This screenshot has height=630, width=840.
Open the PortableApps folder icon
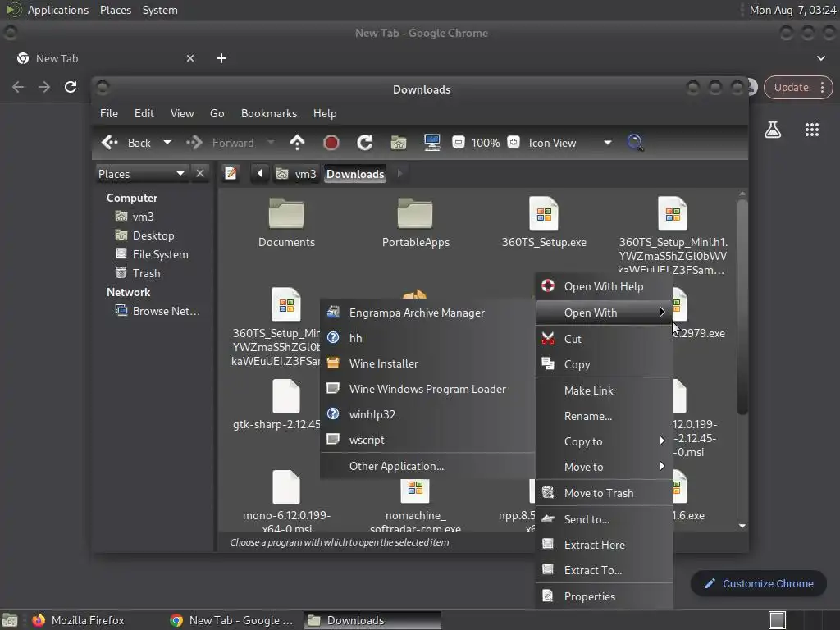pos(415,213)
